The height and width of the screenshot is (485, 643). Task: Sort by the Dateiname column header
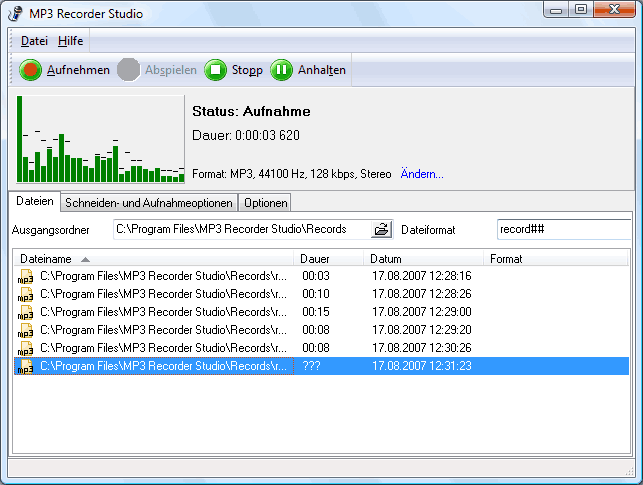pyautogui.click(x=153, y=259)
